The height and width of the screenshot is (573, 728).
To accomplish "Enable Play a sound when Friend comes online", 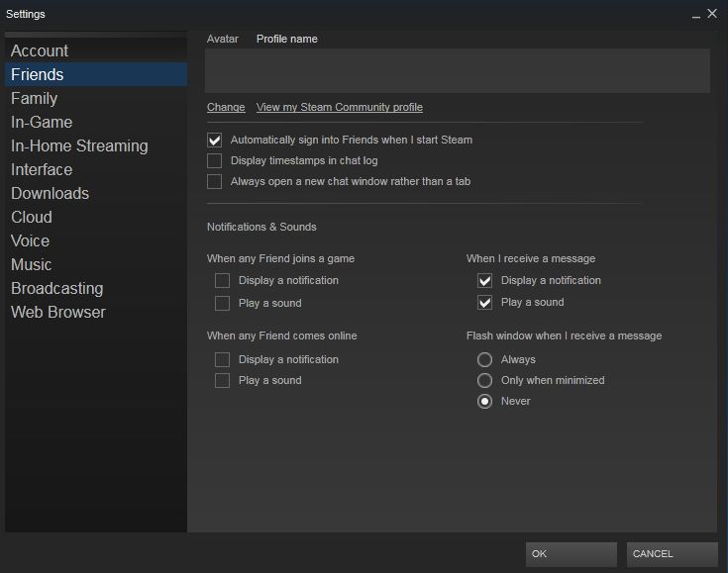I will pyautogui.click(x=223, y=381).
